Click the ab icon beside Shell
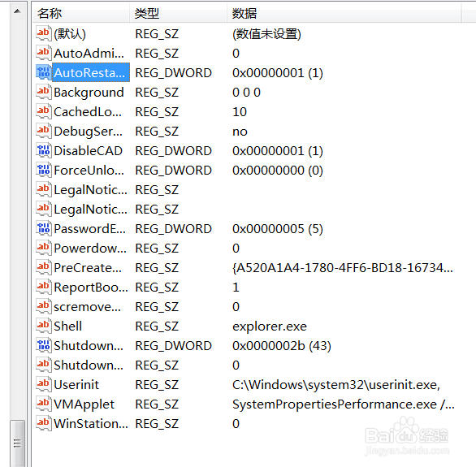The height and width of the screenshot is (467, 476). click(x=43, y=326)
